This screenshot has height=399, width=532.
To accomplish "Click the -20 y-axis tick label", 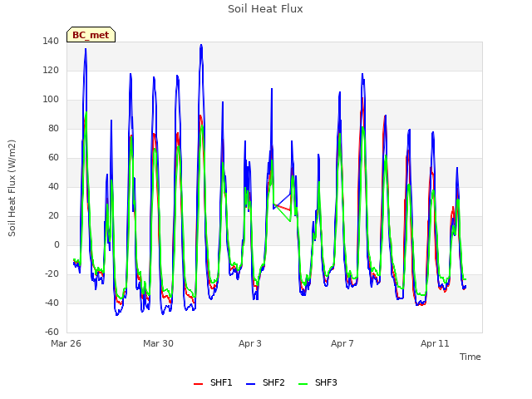I will click(52, 273).
